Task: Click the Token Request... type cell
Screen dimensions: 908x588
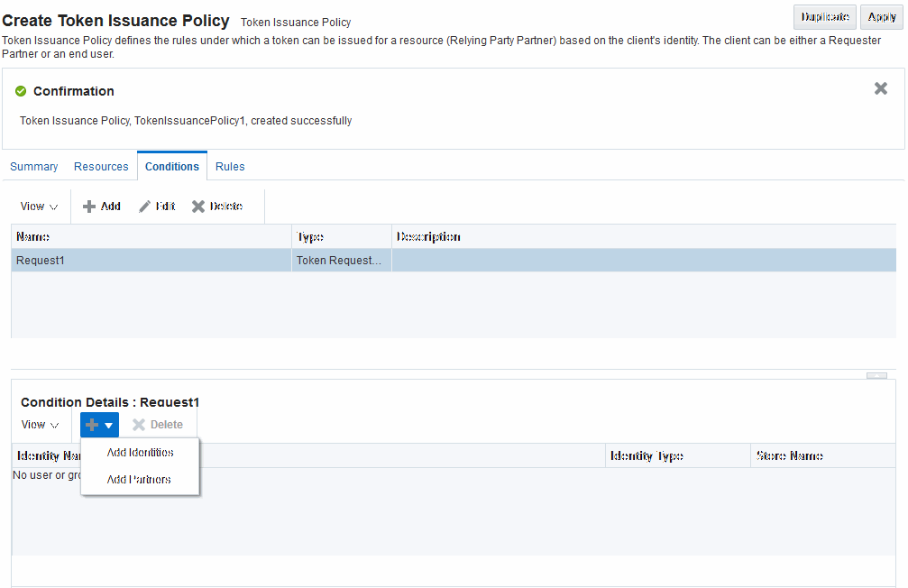Action: [342, 260]
